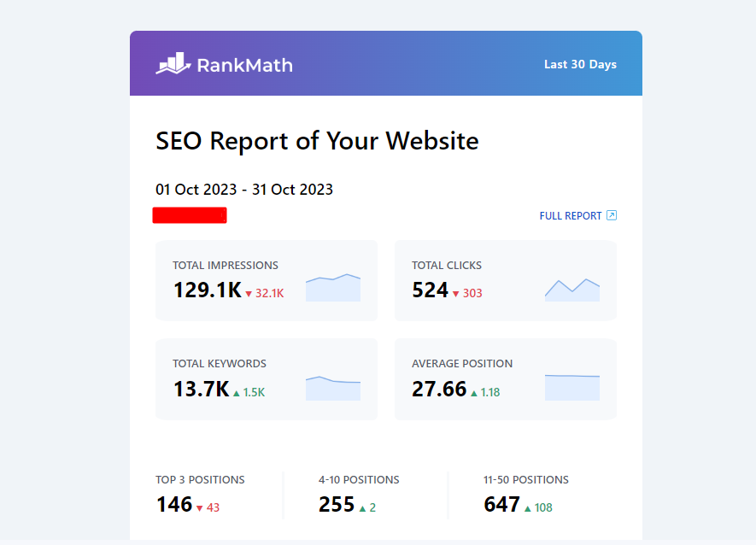Click the TOTAL IMPRESSIONS label
The image size is (756, 545).
(226, 266)
